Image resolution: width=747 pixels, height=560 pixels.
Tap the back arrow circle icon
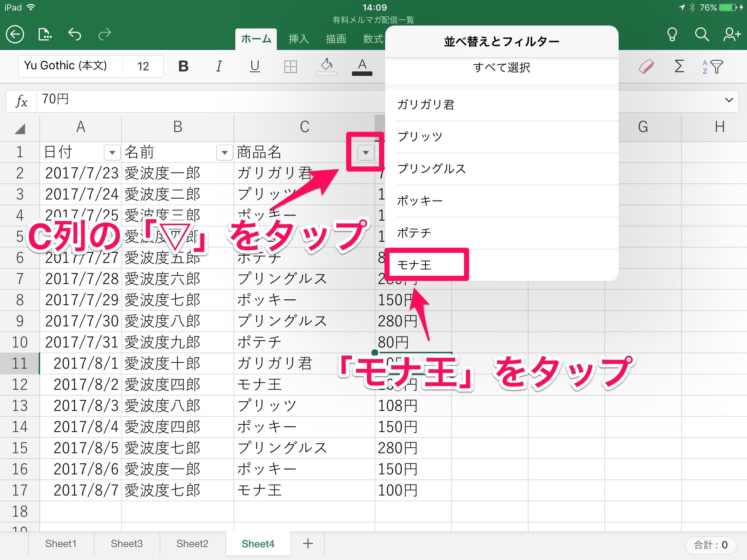(x=15, y=35)
